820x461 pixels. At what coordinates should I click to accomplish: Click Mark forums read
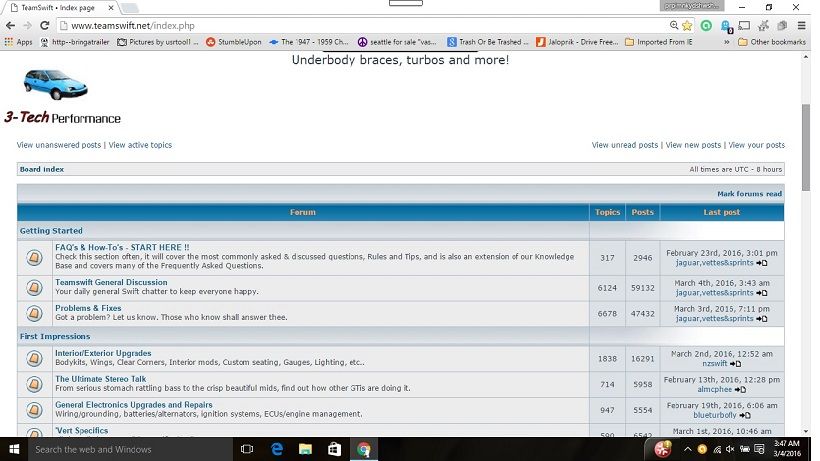pyautogui.click(x=749, y=194)
